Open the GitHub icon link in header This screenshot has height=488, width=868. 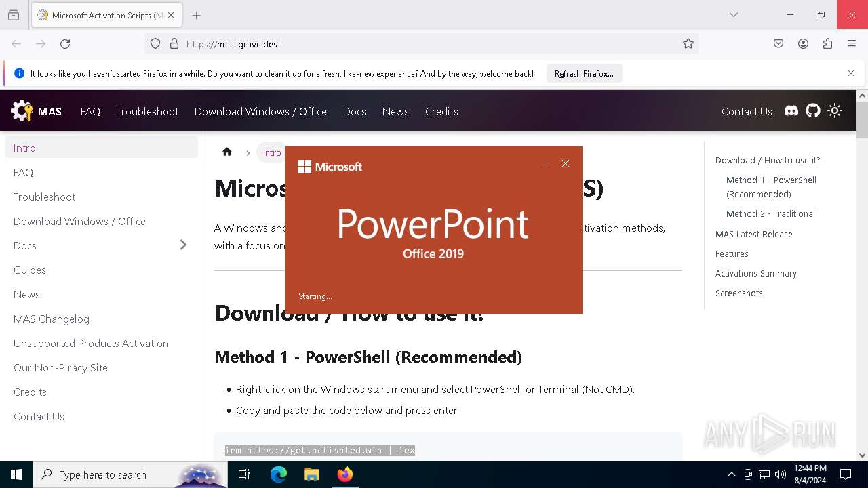coord(813,111)
